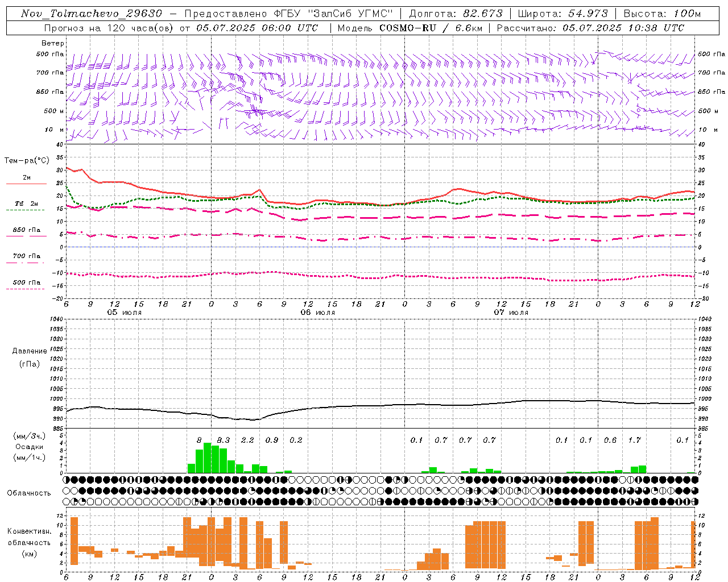Click the Давление pressure panel label

[30, 351]
